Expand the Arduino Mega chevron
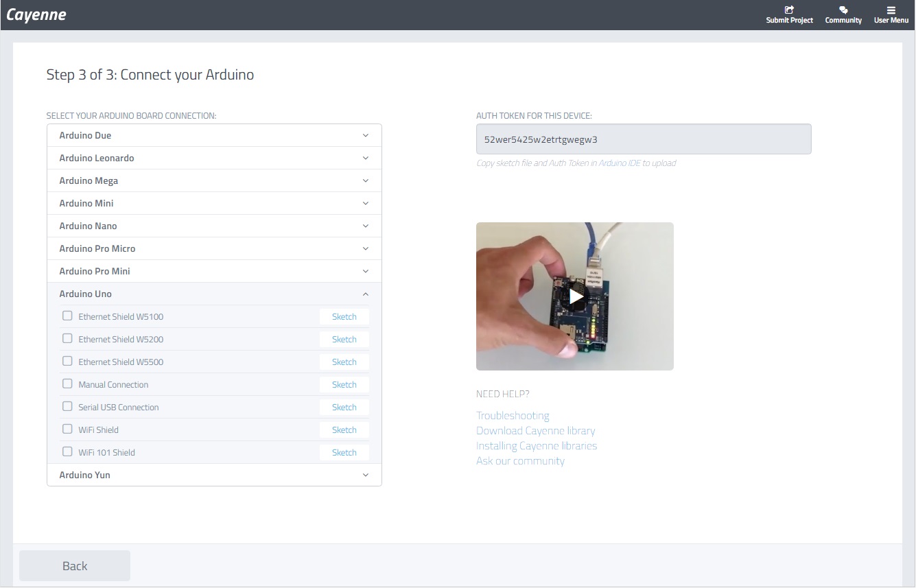Viewport: 916px width, 588px height. [x=366, y=180]
